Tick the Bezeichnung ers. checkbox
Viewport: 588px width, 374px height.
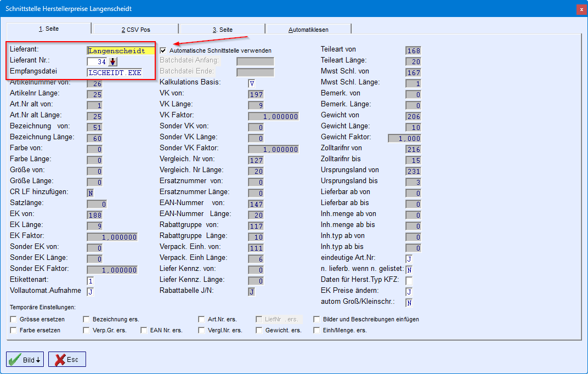pyautogui.click(x=86, y=319)
